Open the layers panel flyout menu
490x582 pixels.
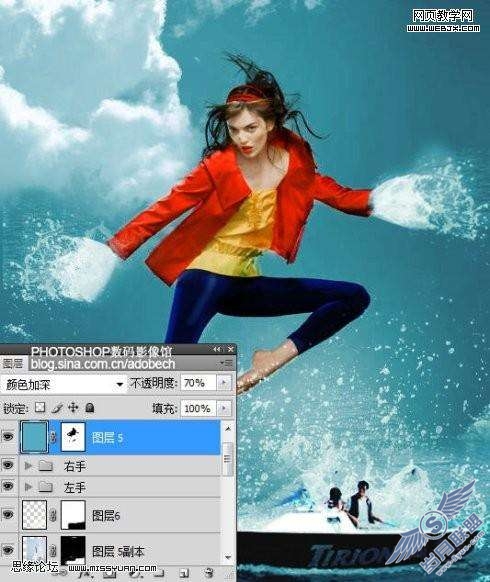(x=227, y=363)
